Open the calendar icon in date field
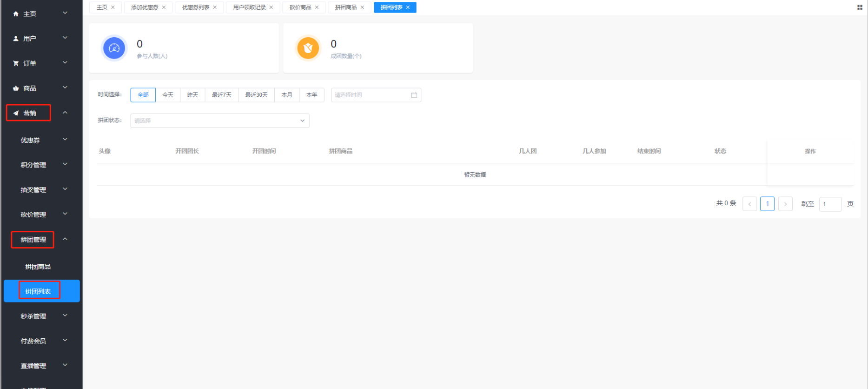 click(414, 95)
